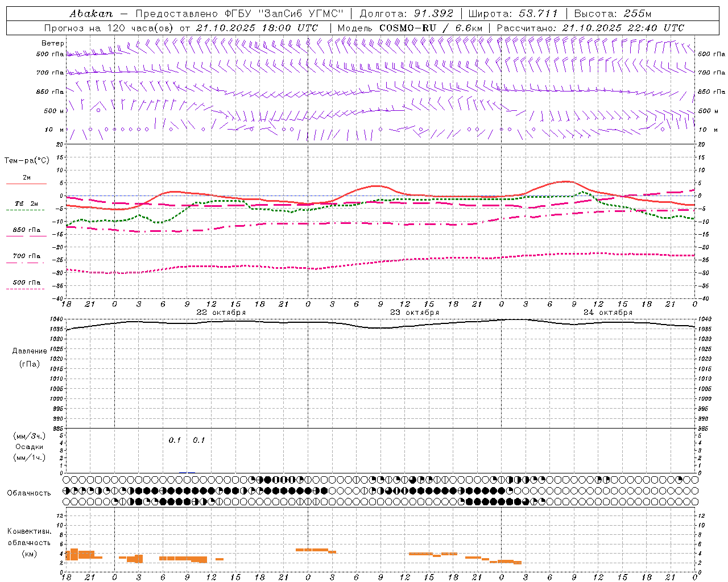Click the Td 2м dew point legend label

[x=27, y=203]
